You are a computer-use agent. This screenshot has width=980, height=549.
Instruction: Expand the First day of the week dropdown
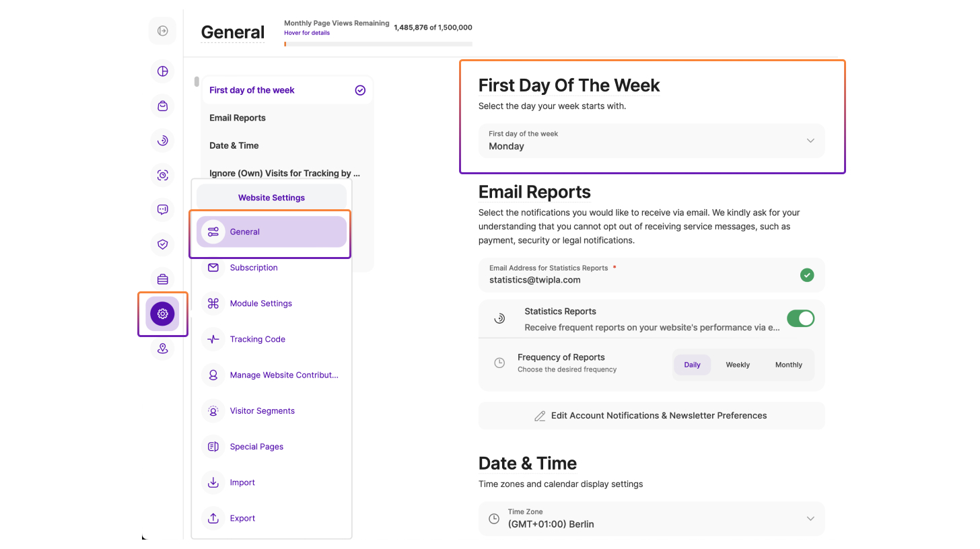point(651,141)
